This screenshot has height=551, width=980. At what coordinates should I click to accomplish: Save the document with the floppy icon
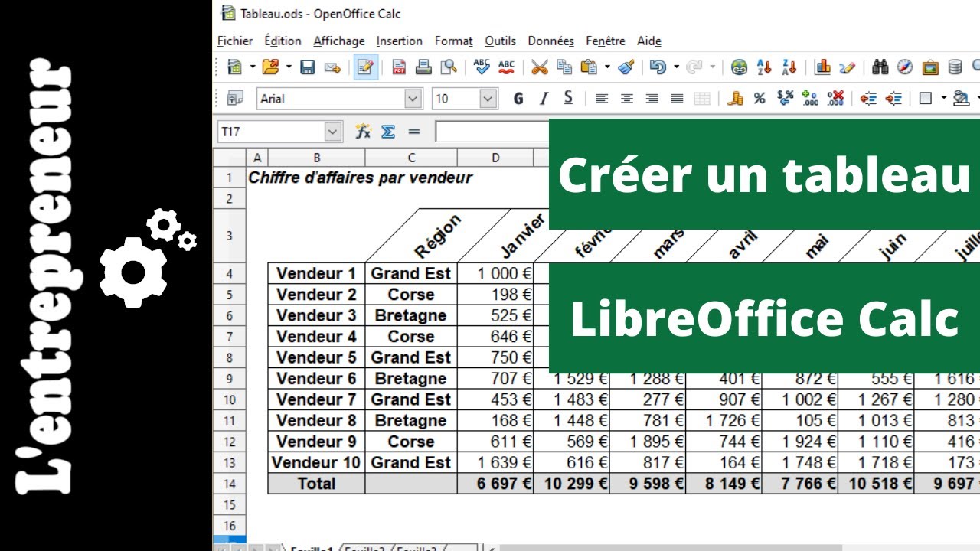click(x=308, y=67)
